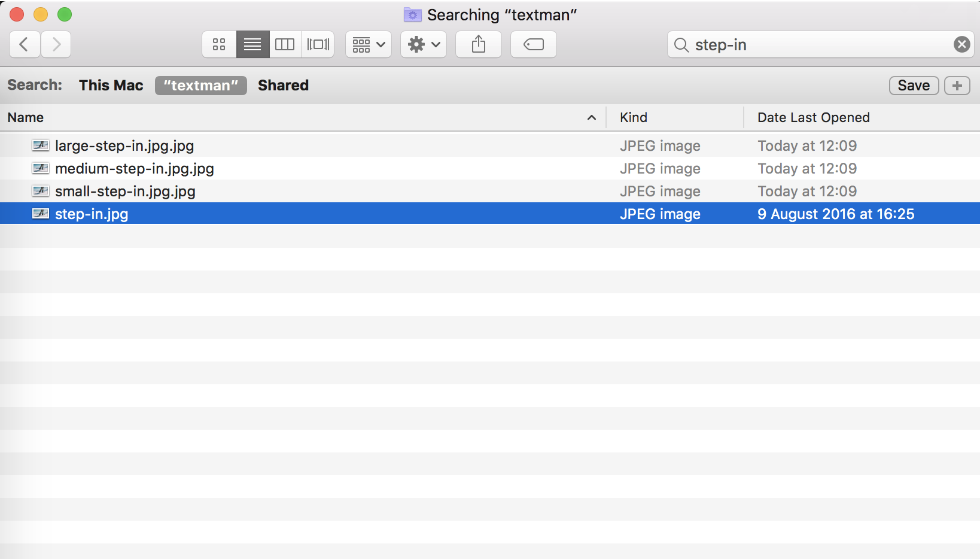Set search scope to This Mac
The width and height of the screenshot is (980, 559).
pos(111,86)
